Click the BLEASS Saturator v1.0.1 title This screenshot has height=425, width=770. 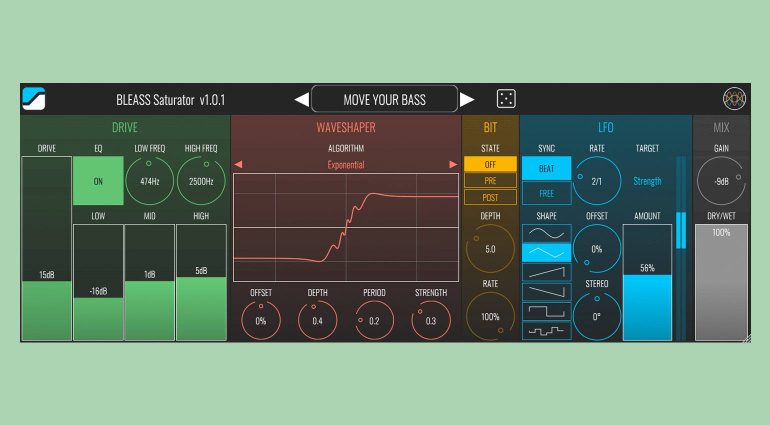pyautogui.click(x=170, y=100)
